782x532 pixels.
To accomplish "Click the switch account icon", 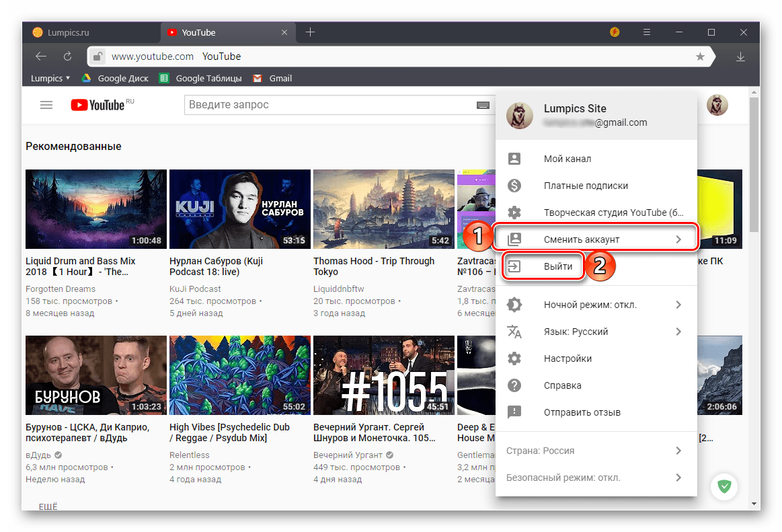I will tap(514, 239).
